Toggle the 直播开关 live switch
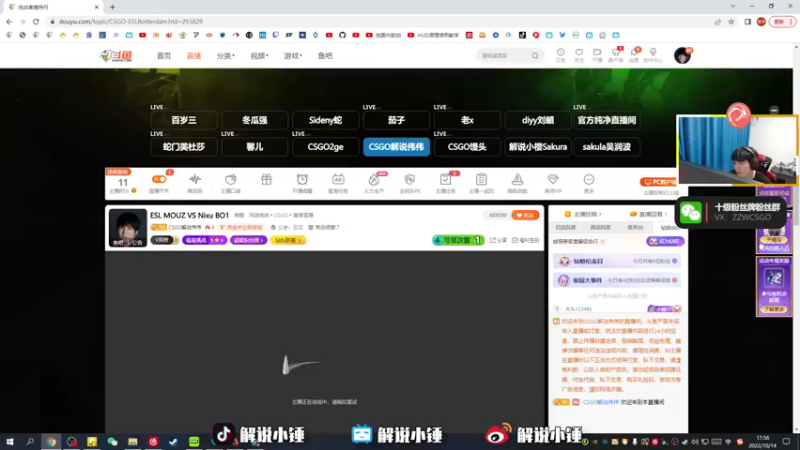This screenshot has width=800, height=450. click(159, 180)
